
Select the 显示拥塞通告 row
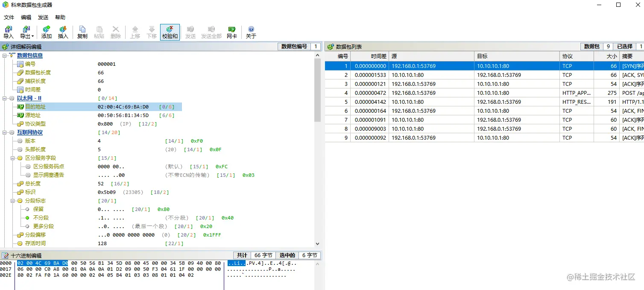(140, 175)
